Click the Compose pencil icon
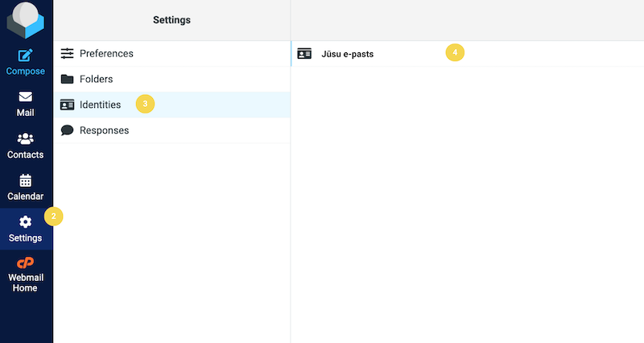 point(26,56)
